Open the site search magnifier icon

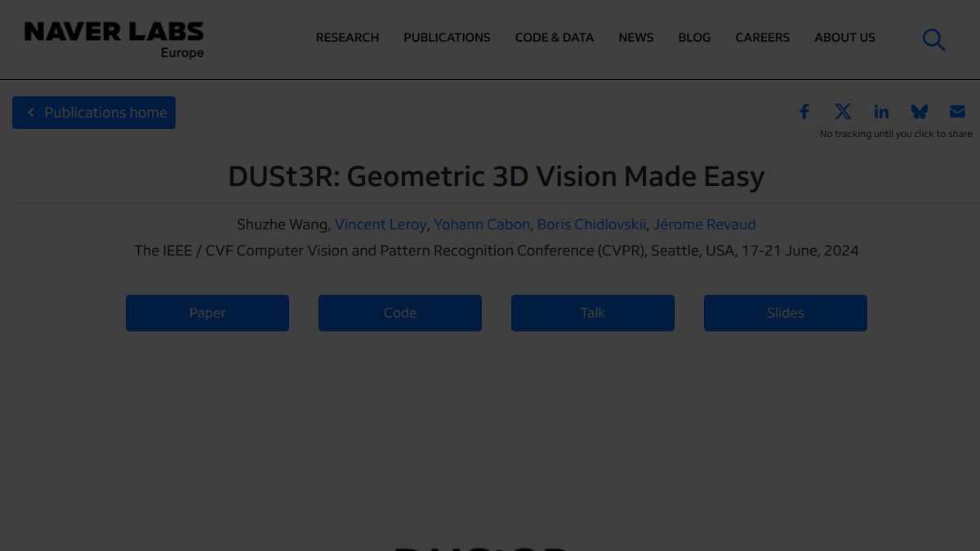pos(933,39)
